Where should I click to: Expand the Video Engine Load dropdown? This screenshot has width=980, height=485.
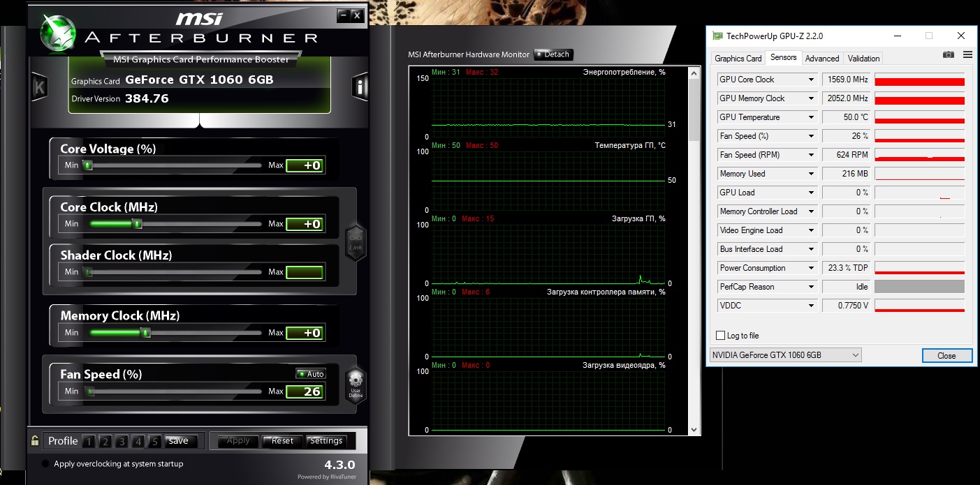[x=811, y=230]
